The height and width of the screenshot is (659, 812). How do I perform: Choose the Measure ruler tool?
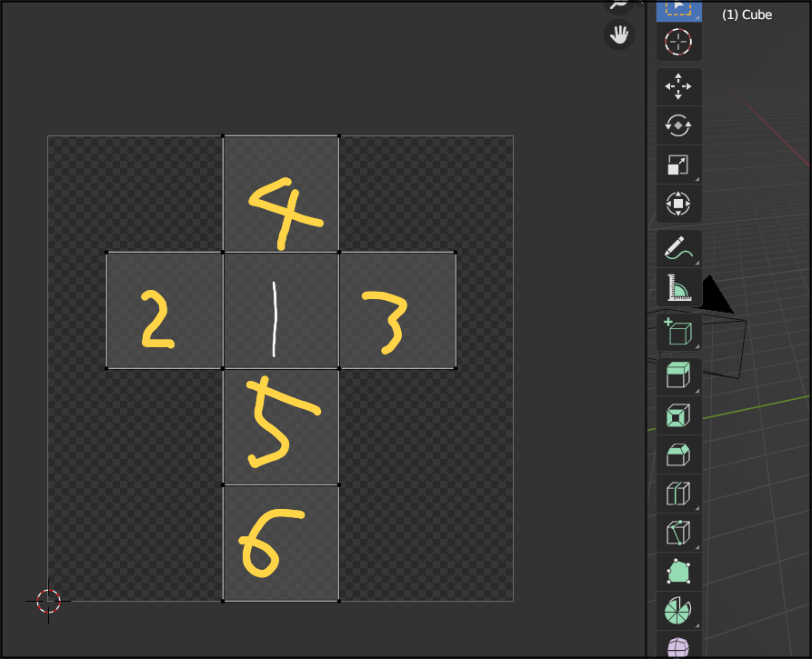tap(679, 287)
